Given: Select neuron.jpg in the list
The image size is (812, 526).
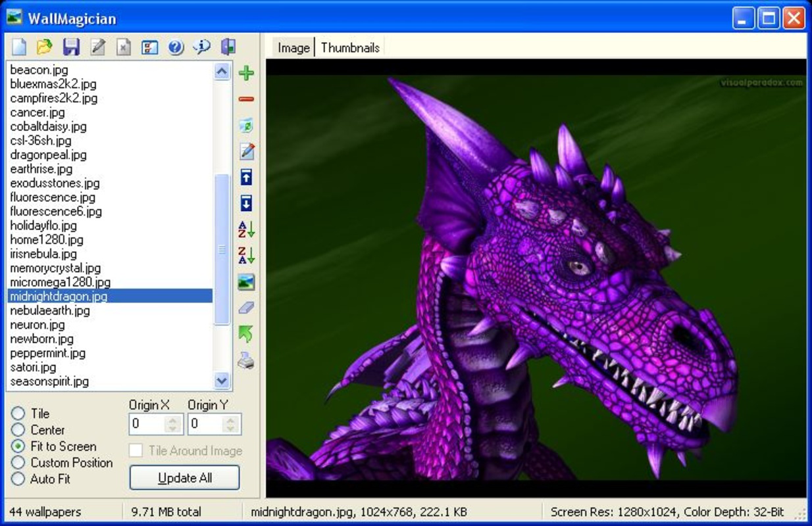Looking at the screenshot, I should point(110,325).
